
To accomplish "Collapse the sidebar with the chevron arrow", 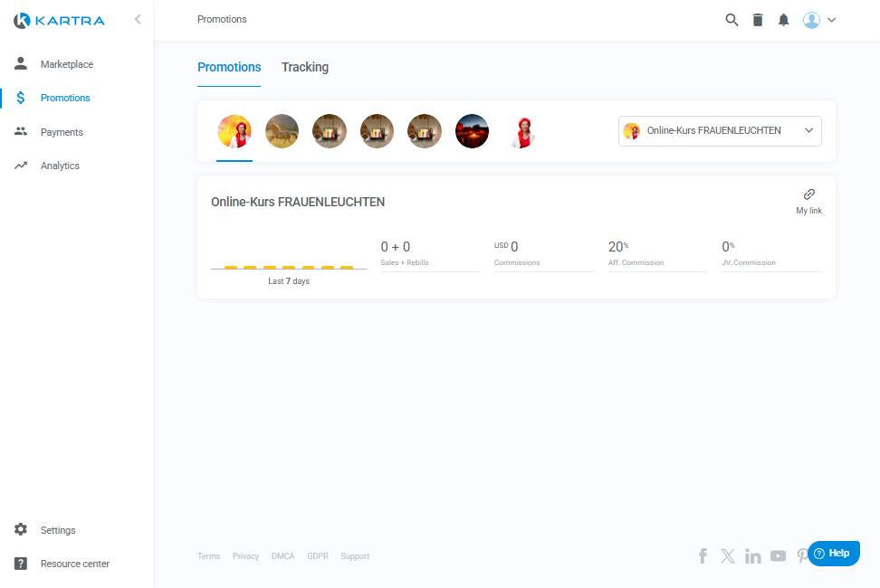I will click(x=138, y=20).
